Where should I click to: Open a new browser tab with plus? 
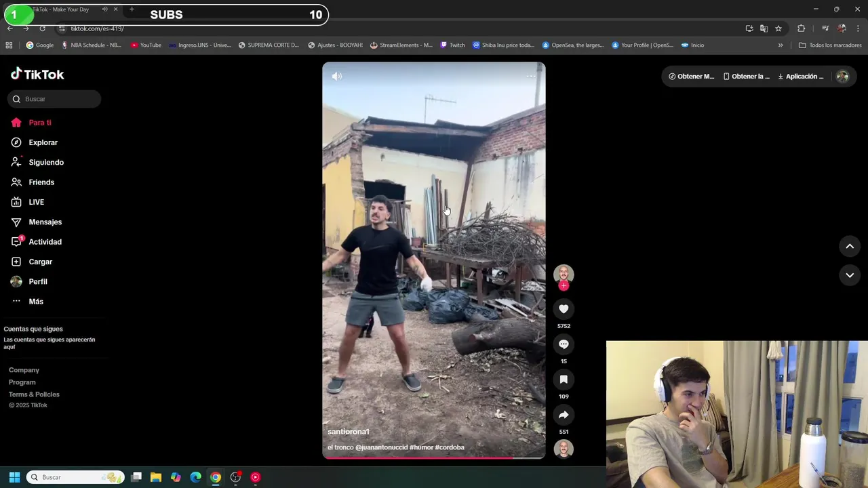pos(132,9)
